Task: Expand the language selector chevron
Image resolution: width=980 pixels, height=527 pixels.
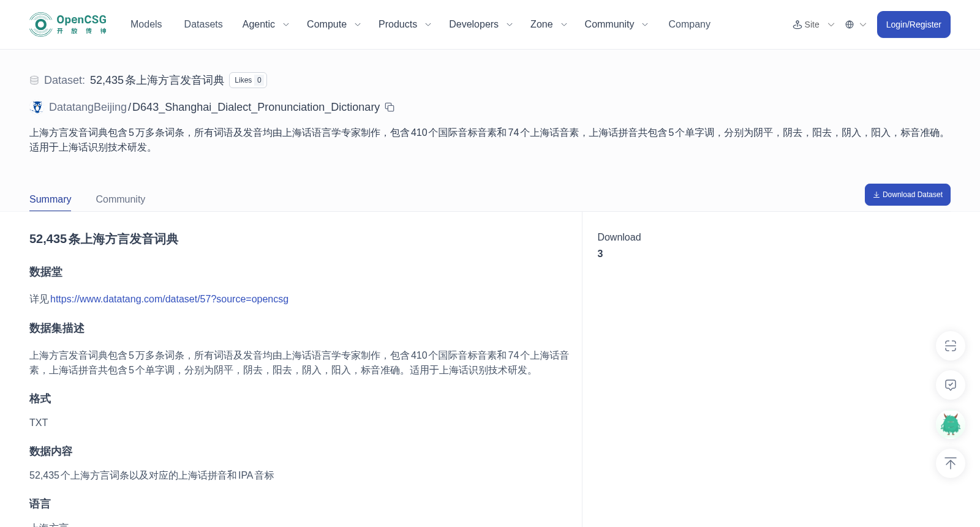Action: click(863, 24)
